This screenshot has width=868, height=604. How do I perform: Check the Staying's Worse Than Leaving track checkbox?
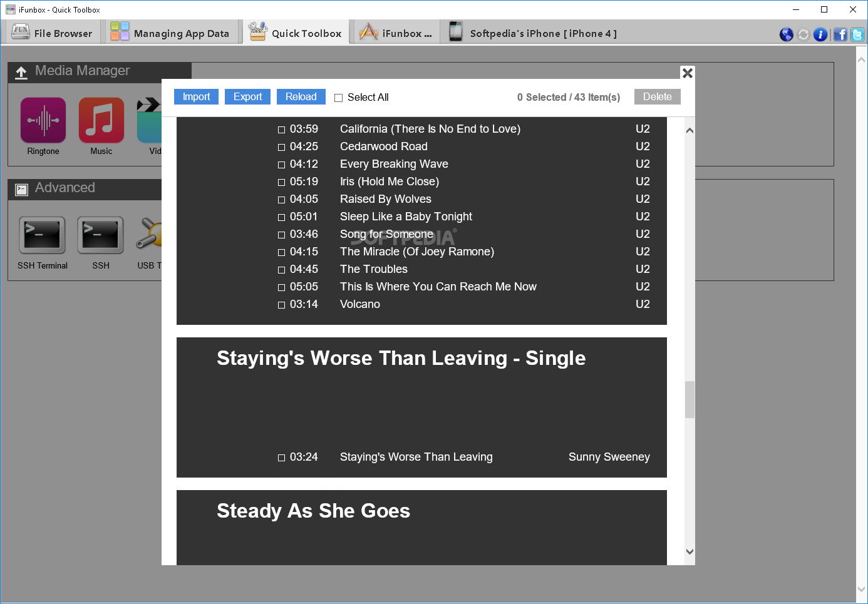click(x=282, y=458)
